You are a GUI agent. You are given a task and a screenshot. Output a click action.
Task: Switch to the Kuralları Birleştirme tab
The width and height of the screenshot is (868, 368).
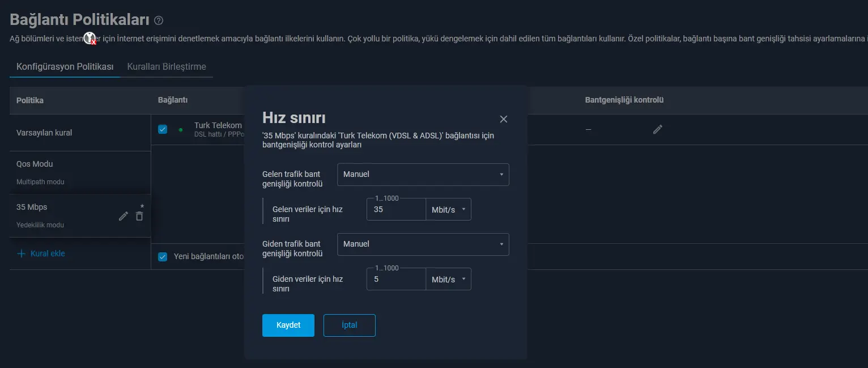167,66
